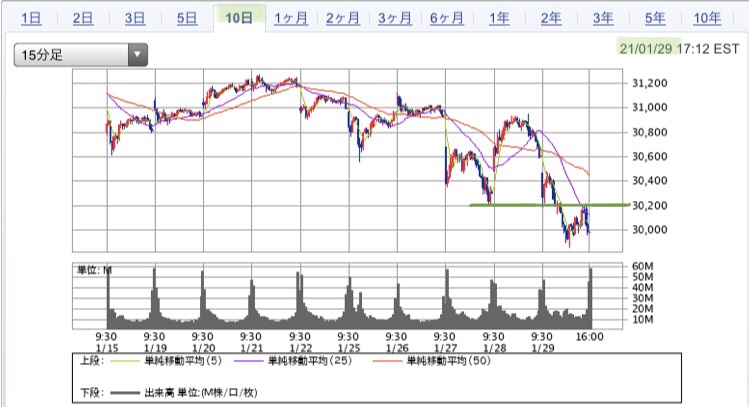
Task: Click the 30,800 price axis label
Action: (x=649, y=132)
